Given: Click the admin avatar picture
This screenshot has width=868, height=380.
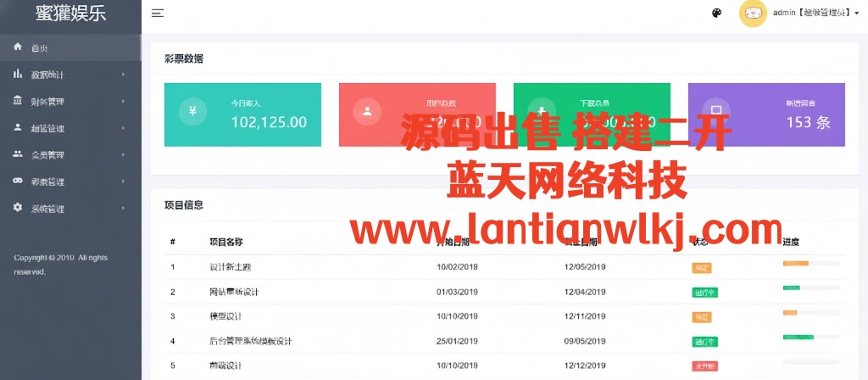Looking at the screenshot, I should pos(753,14).
